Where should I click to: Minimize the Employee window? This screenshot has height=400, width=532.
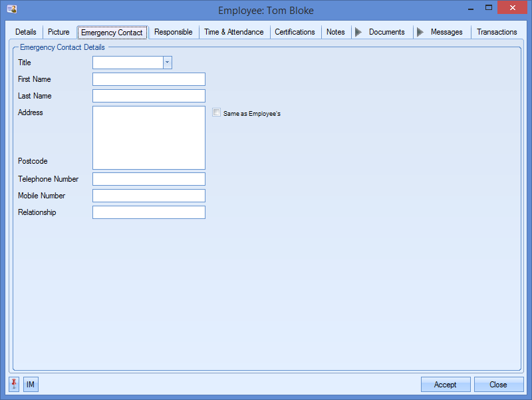(x=471, y=8)
